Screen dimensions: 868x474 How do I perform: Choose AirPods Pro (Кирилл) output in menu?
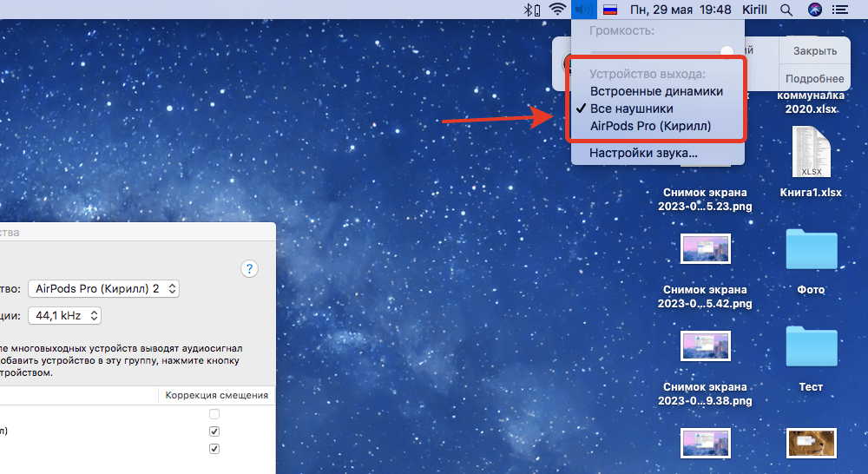click(x=650, y=126)
